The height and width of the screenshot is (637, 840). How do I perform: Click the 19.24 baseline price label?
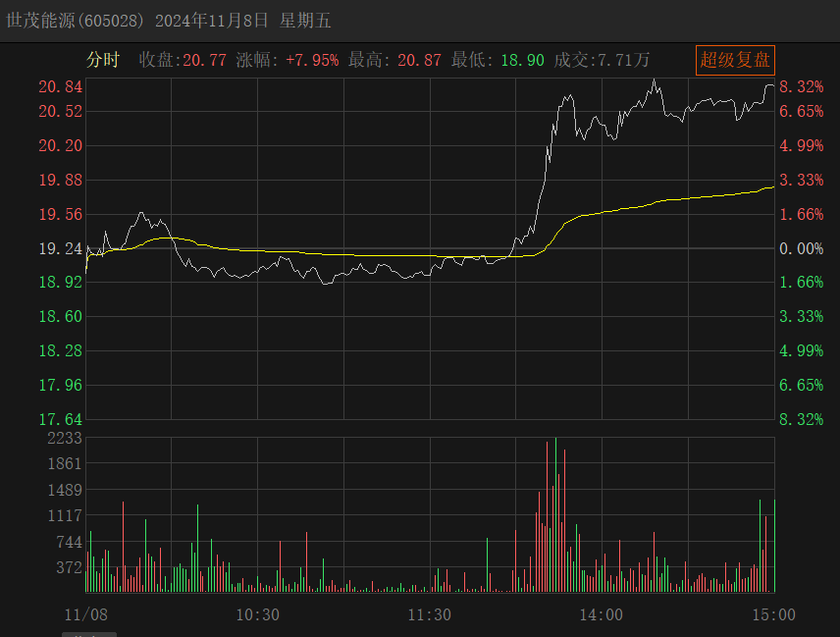point(59,249)
